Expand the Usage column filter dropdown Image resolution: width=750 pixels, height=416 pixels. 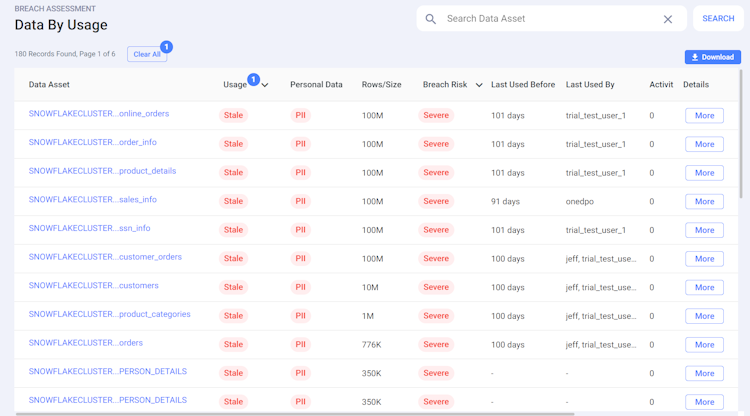tap(265, 85)
